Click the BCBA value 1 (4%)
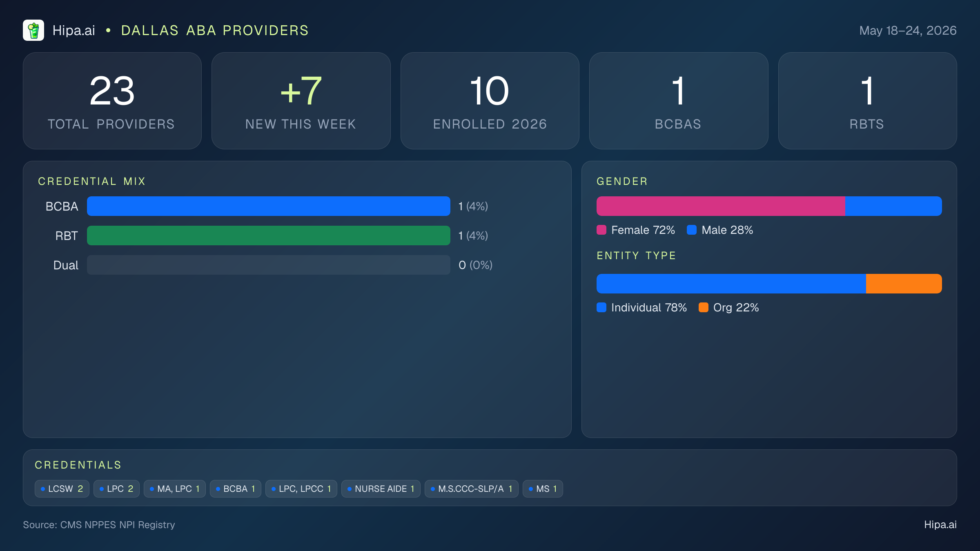 coord(473,207)
